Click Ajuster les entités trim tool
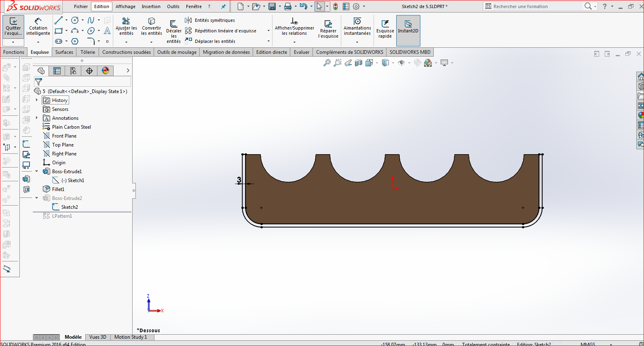Screen dimensions: 644x346 (126, 27)
